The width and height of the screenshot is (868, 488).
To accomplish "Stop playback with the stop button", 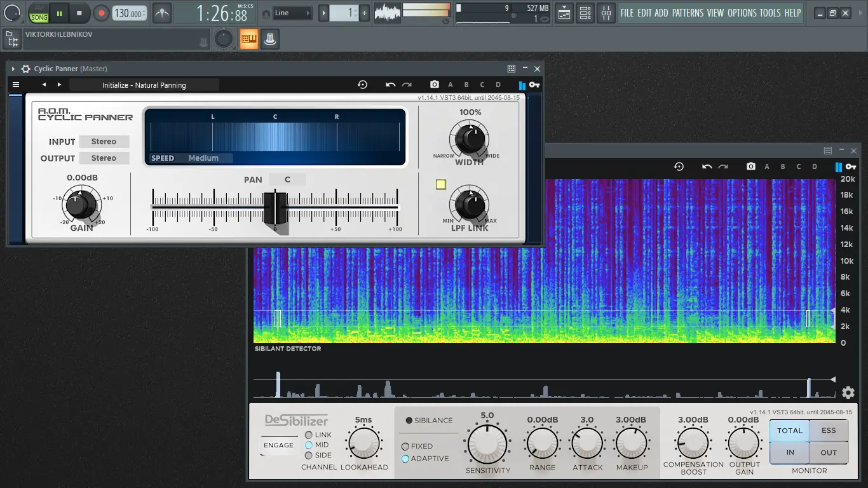I will (79, 13).
